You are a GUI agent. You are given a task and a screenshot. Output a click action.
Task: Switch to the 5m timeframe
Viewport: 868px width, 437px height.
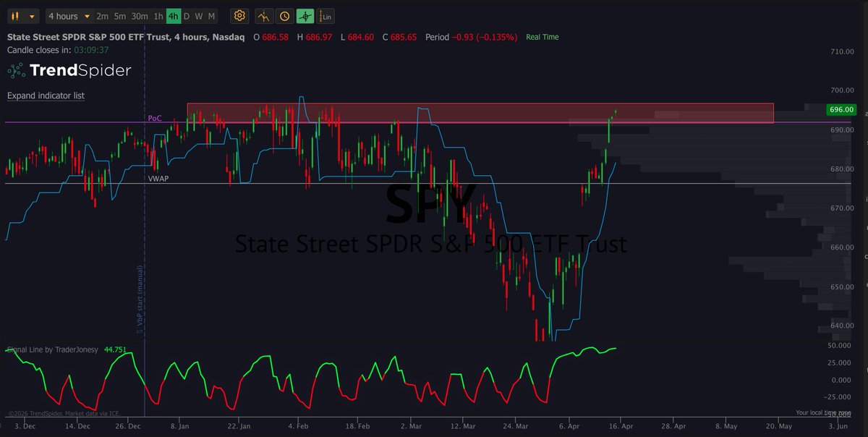pyautogui.click(x=119, y=16)
